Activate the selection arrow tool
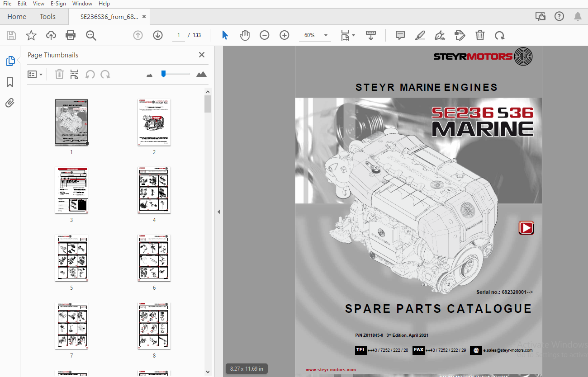 [x=225, y=35]
